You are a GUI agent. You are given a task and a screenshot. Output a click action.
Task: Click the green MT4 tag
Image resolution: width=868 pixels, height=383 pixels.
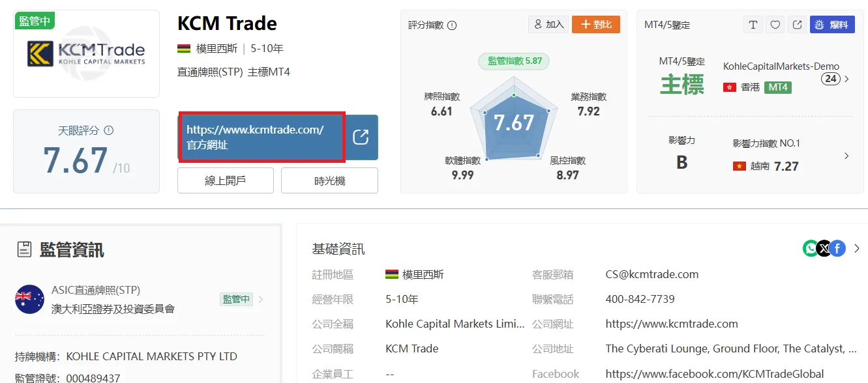point(777,87)
